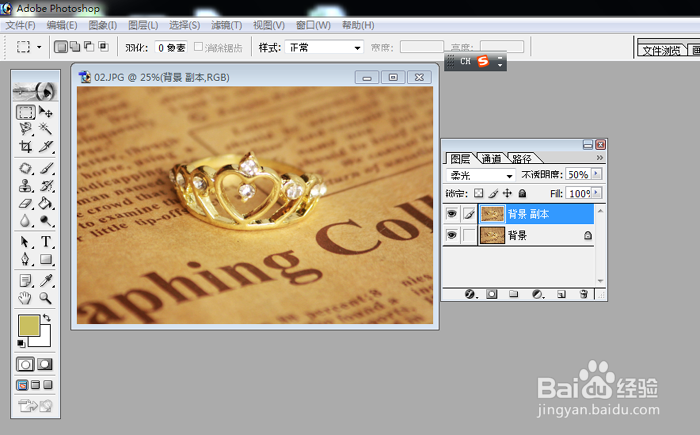Screen dimensions: 700x435
Task: Add a layer mask
Action: pos(492,294)
